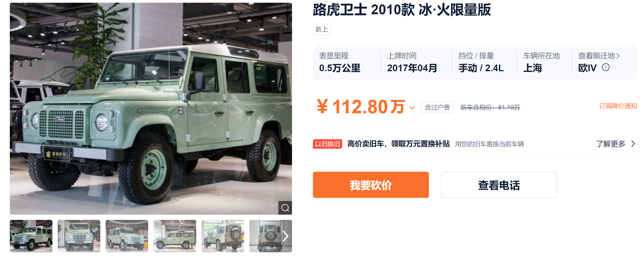Advance thumbnails with the right arrow
Screen dimensions: 644x258
[x=286, y=236]
